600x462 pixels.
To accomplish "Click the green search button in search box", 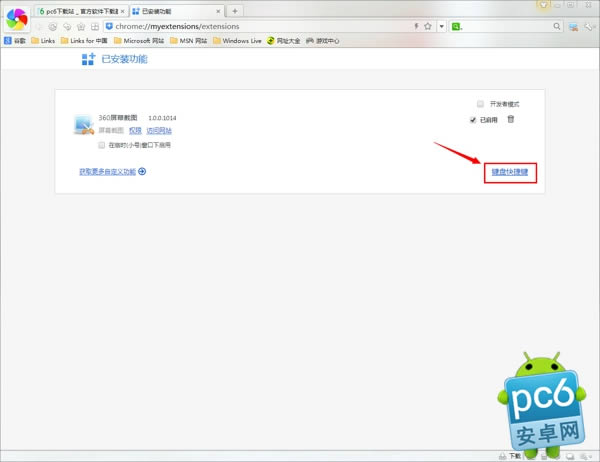I will click(x=457, y=25).
